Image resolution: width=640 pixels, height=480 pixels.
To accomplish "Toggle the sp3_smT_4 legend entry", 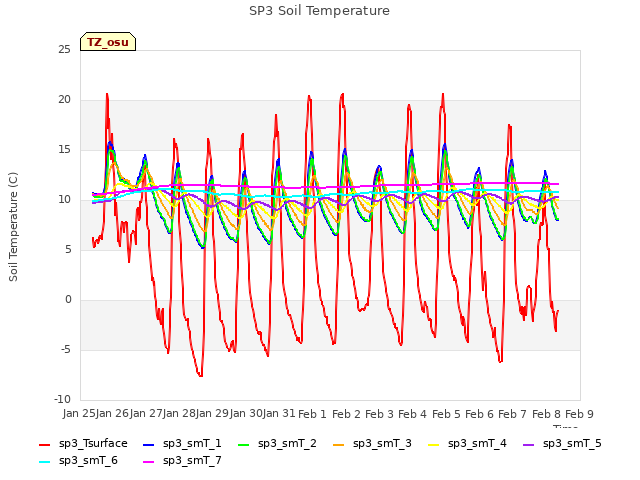I will click(x=467, y=444).
